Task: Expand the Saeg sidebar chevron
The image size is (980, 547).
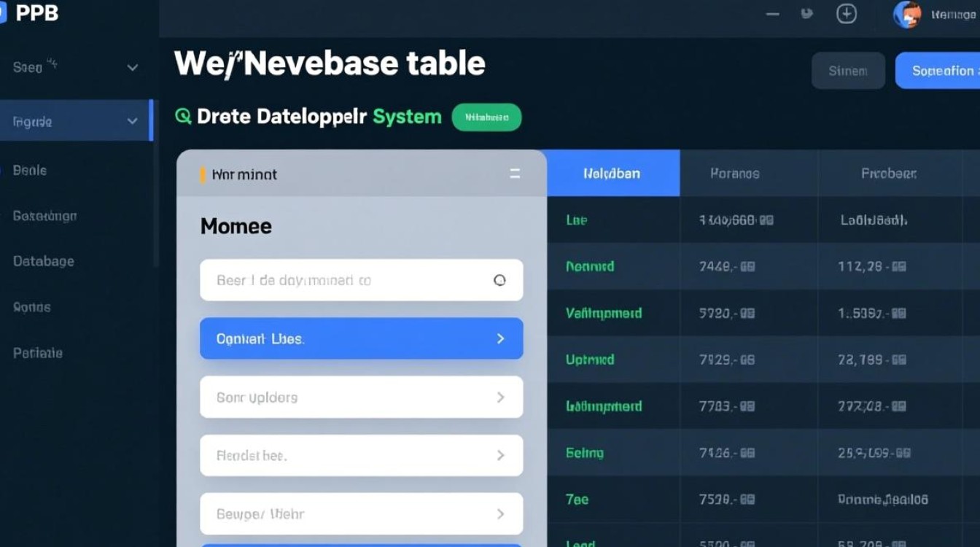Action: [132, 68]
